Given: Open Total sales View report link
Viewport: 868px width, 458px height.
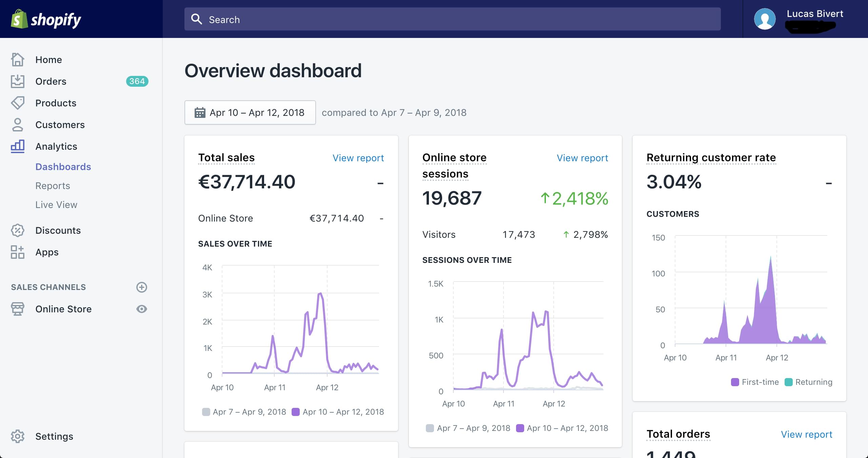Looking at the screenshot, I should 358,158.
